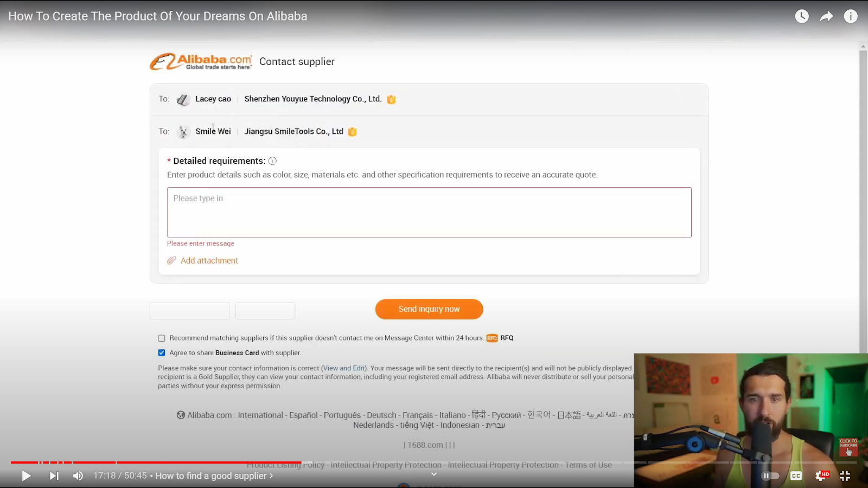Uncheck Agree to share Business Card
Viewport: 868px width, 488px height.
(162, 353)
